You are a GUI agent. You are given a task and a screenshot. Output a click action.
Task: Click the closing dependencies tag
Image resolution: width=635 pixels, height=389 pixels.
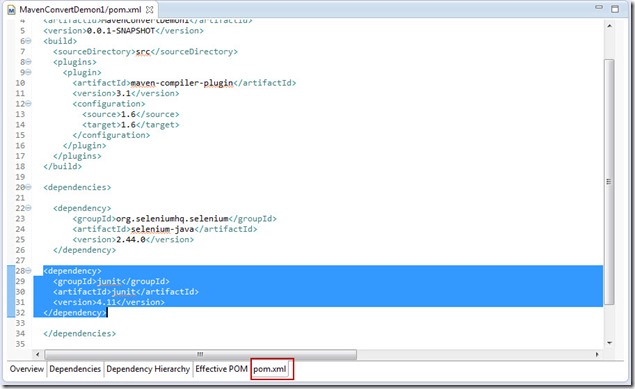point(80,334)
